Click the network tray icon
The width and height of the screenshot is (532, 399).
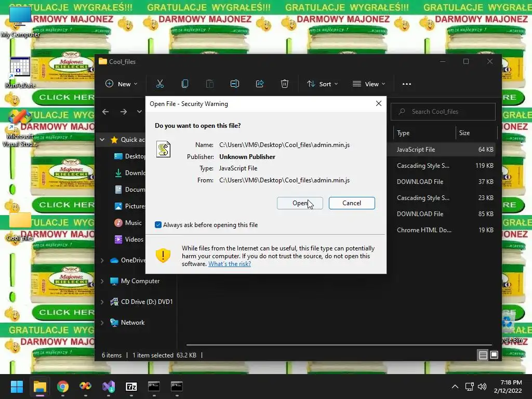click(x=469, y=387)
